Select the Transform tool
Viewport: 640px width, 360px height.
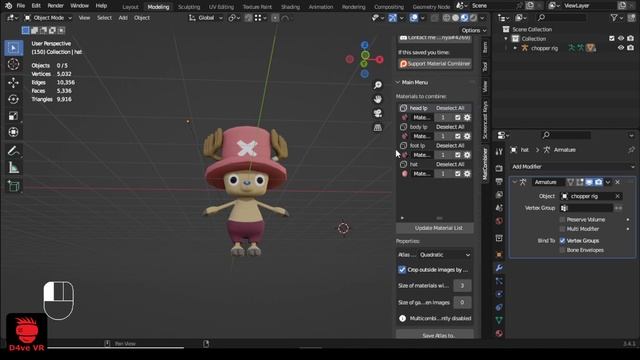13,132
